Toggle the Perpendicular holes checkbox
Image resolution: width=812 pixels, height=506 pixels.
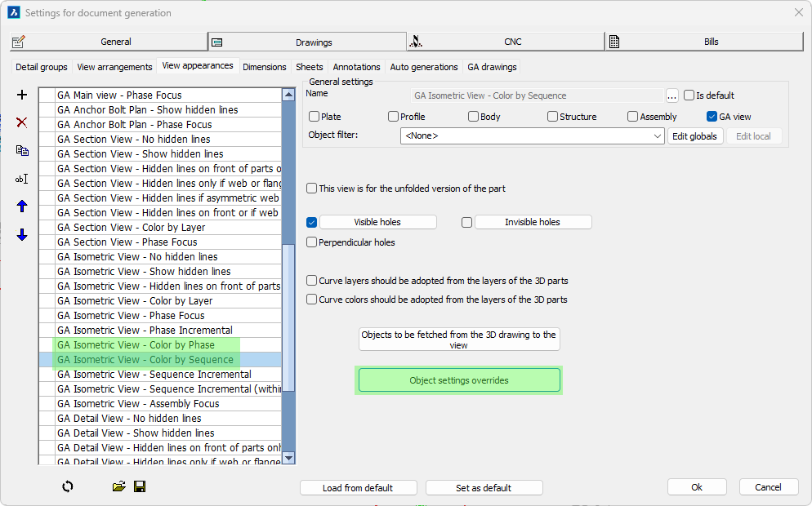point(312,242)
